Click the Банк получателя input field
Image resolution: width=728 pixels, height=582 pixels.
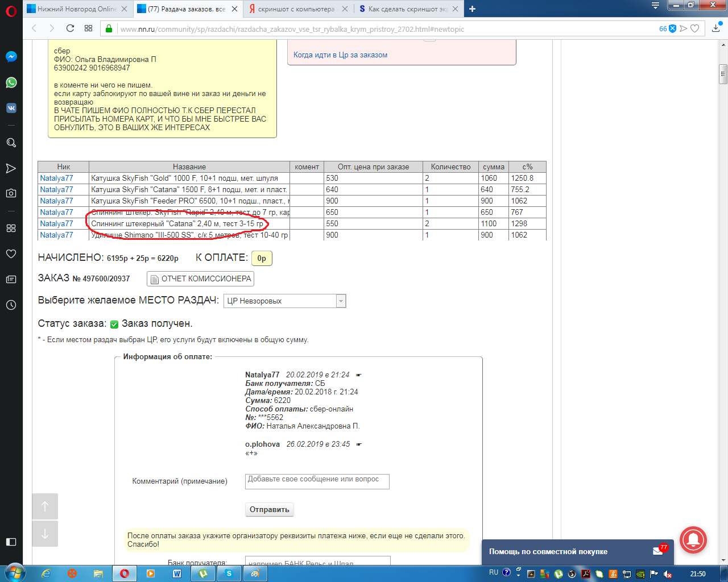(318, 562)
